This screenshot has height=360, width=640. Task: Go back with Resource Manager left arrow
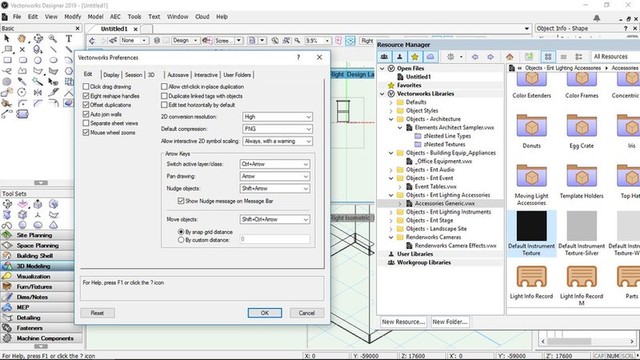point(475,57)
